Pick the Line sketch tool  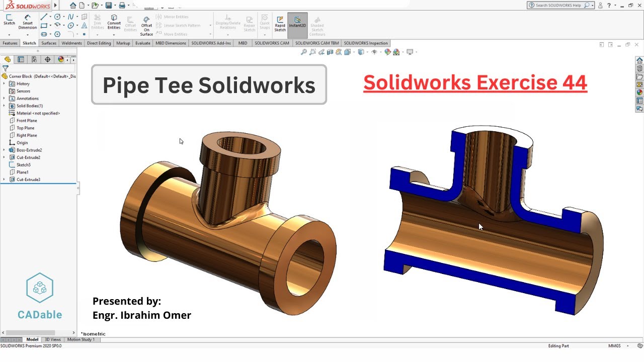point(44,17)
